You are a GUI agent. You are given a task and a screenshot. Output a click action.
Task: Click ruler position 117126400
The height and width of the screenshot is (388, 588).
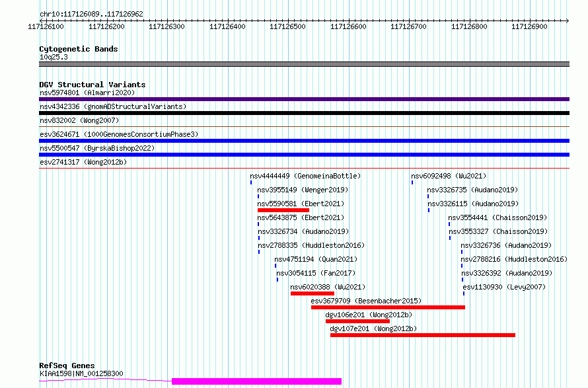click(x=227, y=26)
